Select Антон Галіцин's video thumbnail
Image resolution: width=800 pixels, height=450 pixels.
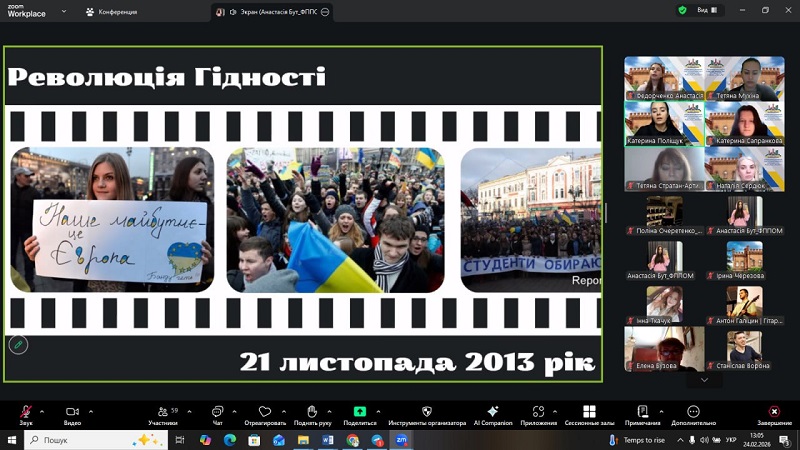[x=744, y=304]
